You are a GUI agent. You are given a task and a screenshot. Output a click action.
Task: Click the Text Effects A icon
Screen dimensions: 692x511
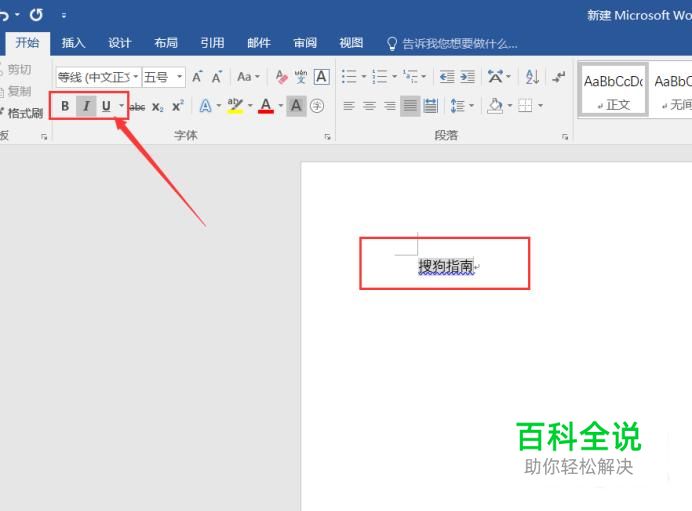point(205,106)
